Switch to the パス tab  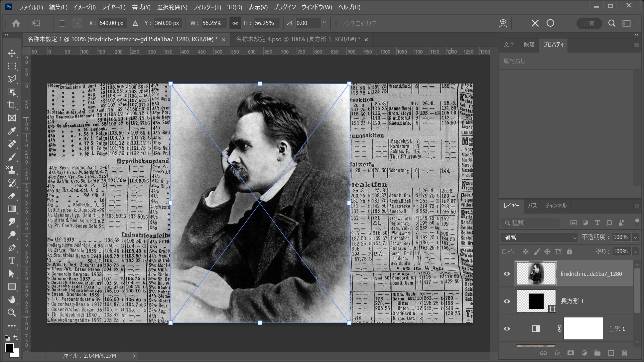[x=532, y=206]
